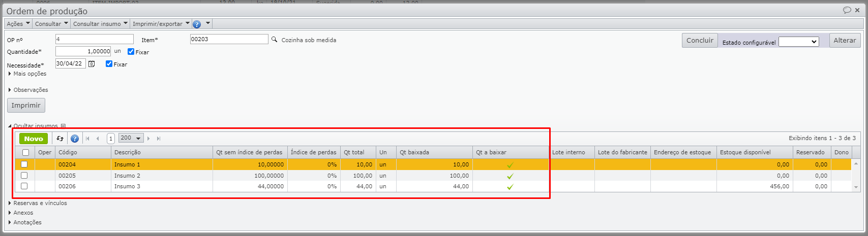Viewport: 868px width, 236px height.
Task: Close the Ordem de produção dialog
Action: click(858, 10)
